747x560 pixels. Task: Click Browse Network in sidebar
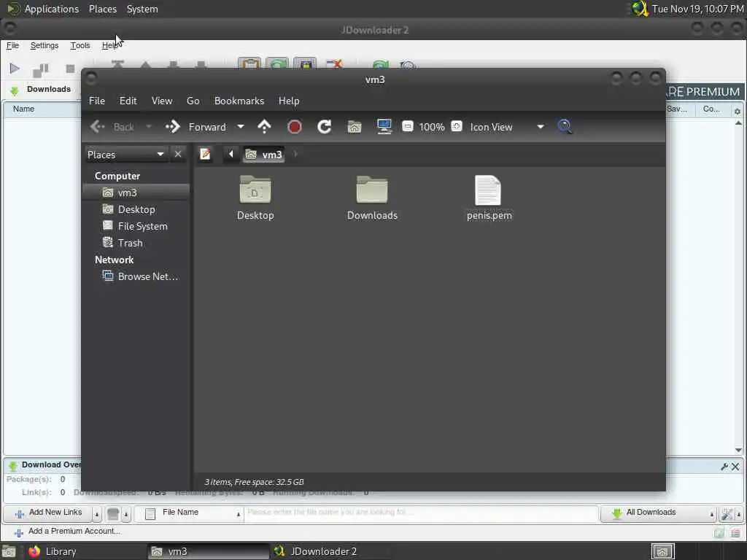coord(136,276)
